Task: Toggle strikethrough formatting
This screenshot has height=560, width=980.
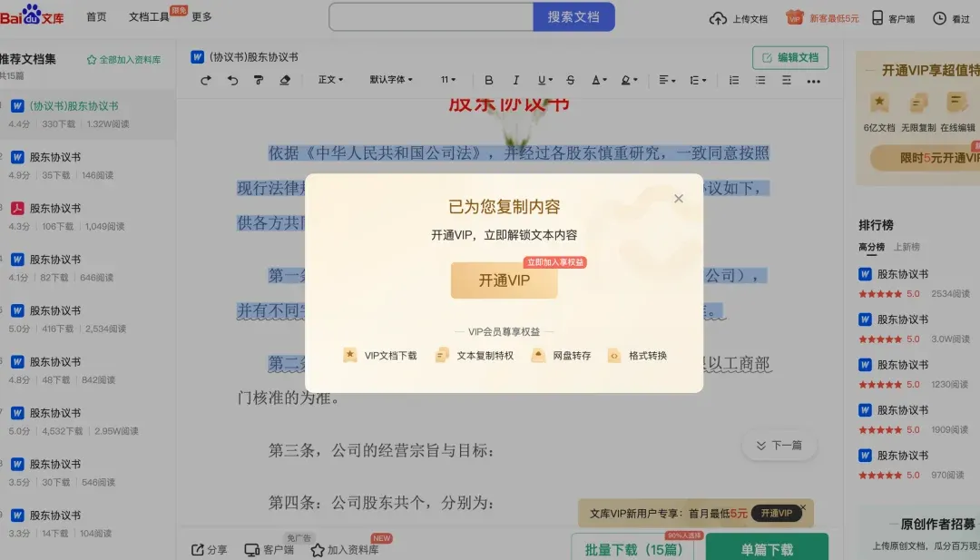Action: click(x=570, y=80)
